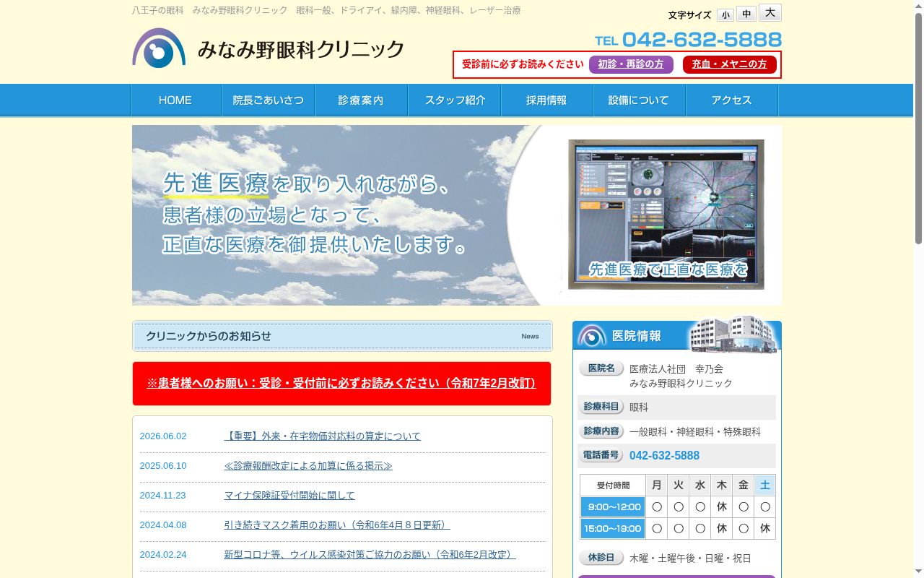
Task: Open 外来・在宅物価対応料の算定について news link
Action: [x=322, y=436]
